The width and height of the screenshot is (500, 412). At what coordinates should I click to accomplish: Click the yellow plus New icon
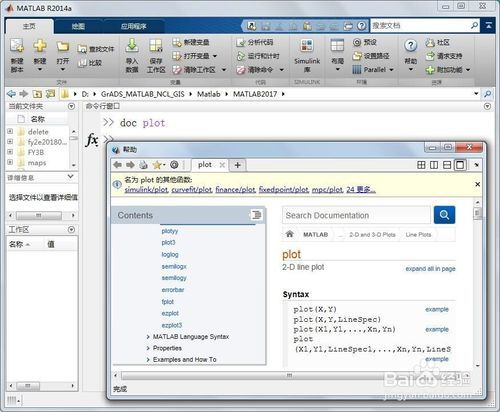[x=40, y=45]
